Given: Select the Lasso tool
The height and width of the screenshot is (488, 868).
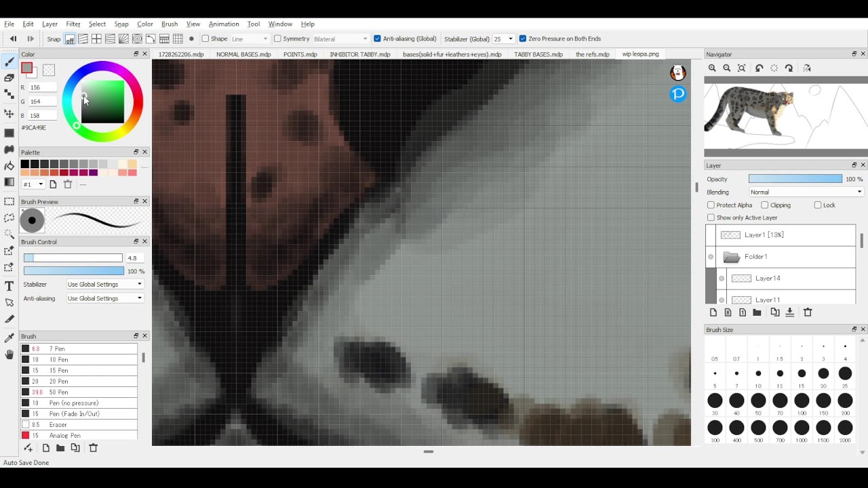Looking at the screenshot, I should coord(9,218).
